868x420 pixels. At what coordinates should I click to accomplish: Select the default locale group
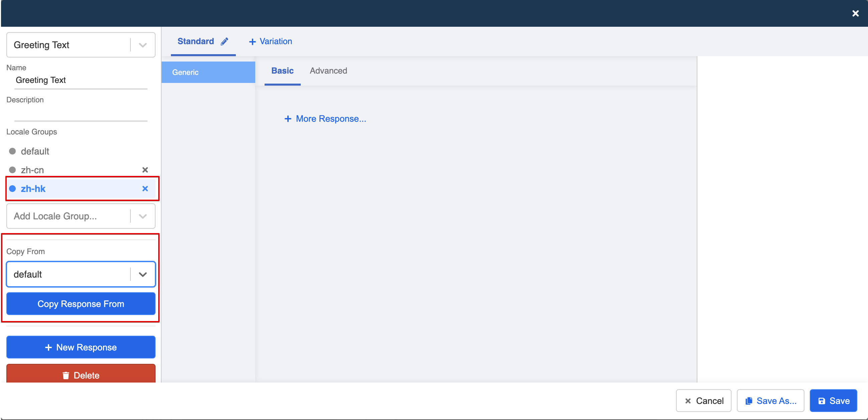pyautogui.click(x=81, y=151)
